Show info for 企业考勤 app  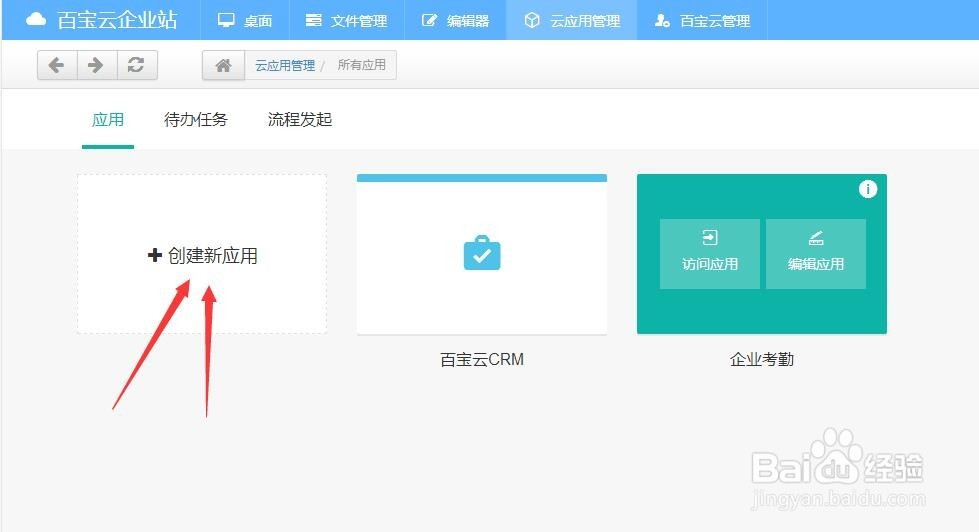pyautogui.click(x=867, y=189)
